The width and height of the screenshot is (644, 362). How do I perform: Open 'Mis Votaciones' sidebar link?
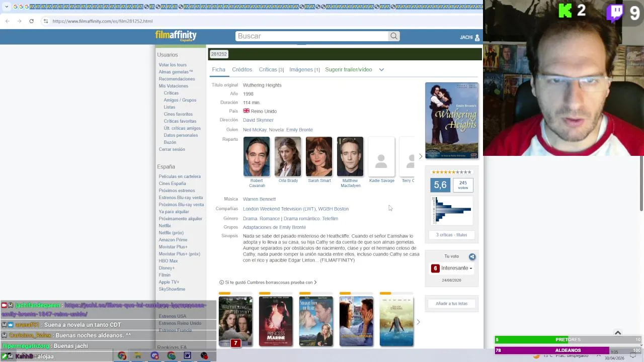[174, 86]
